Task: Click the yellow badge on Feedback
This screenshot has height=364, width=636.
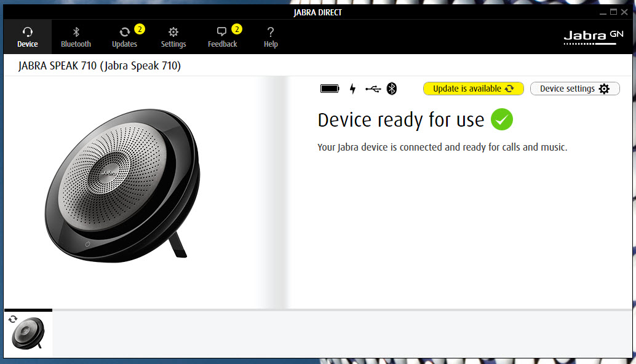Action: click(237, 29)
